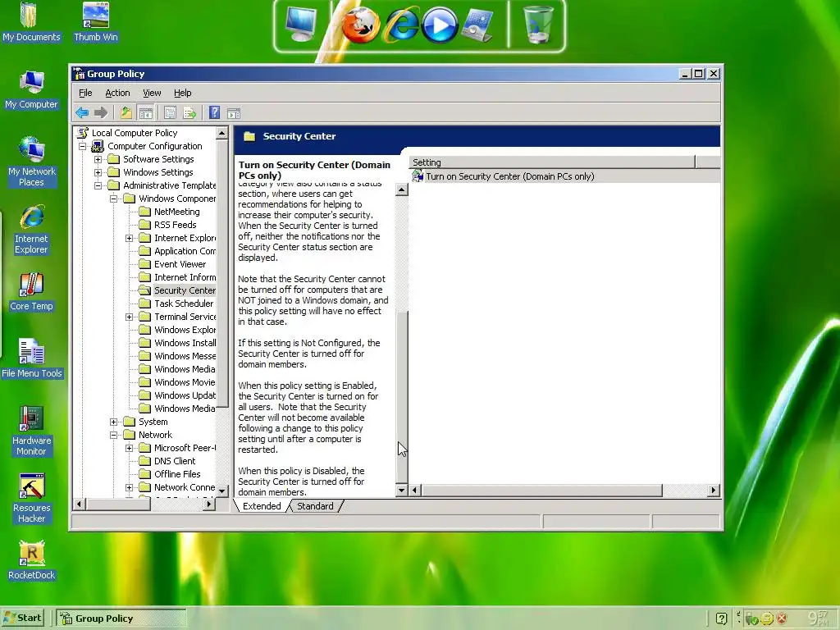The image size is (840, 630).
Task: Launch Internet Explorer from the dock
Action: point(402,25)
